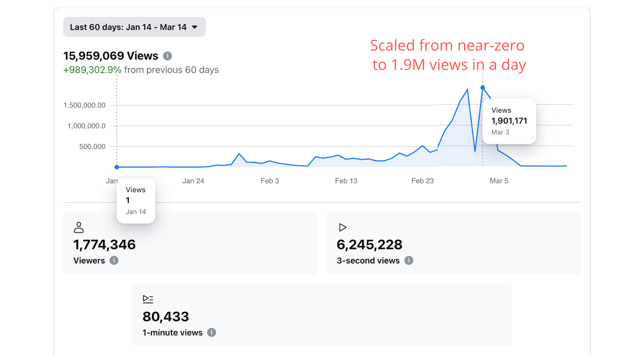Click the info icon next to 15,959,069 Views
This screenshot has width=644, height=363.
167,56
